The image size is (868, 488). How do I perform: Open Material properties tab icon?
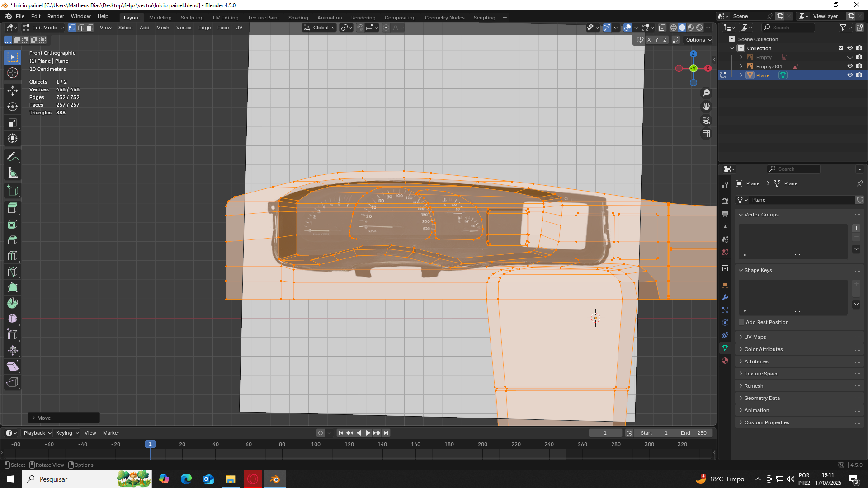[x=725, y=361]
